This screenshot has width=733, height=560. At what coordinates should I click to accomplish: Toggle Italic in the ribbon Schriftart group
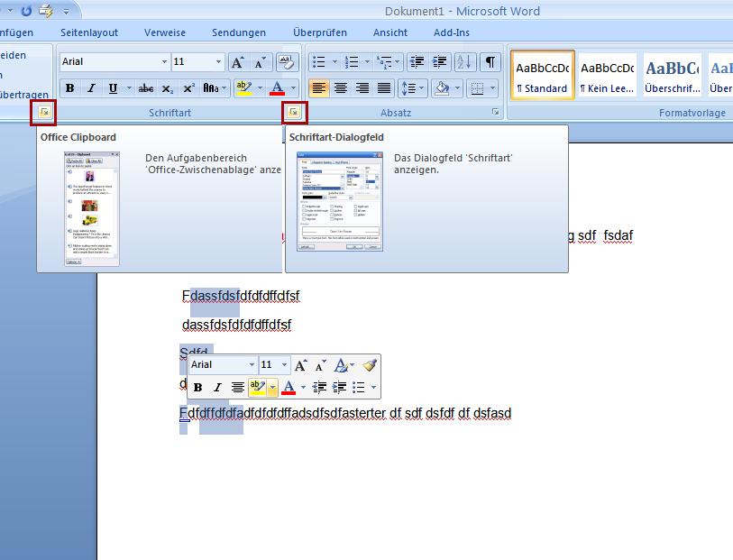(x=92, y=87)
